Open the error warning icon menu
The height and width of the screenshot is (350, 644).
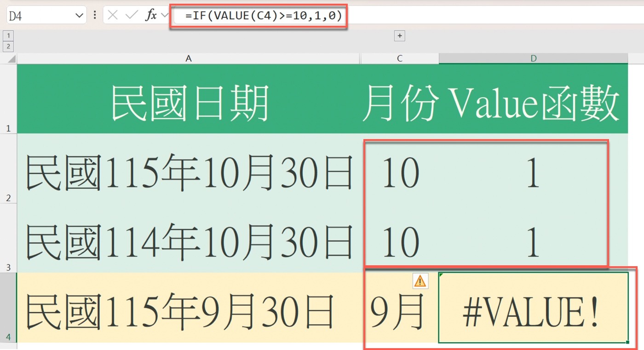(x=420, y=281)
